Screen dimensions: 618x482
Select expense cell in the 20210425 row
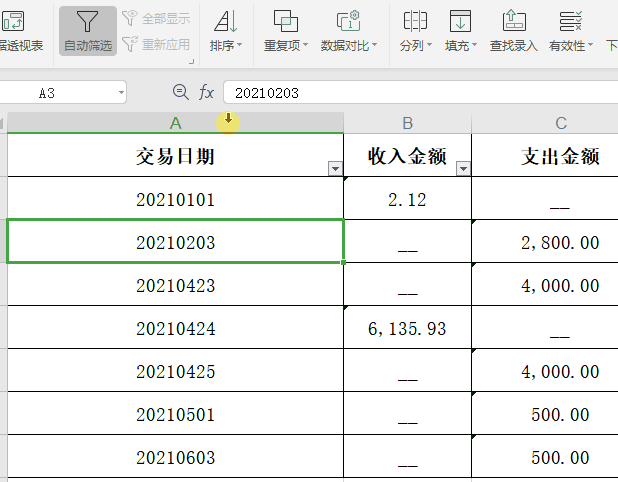[545, 370]
